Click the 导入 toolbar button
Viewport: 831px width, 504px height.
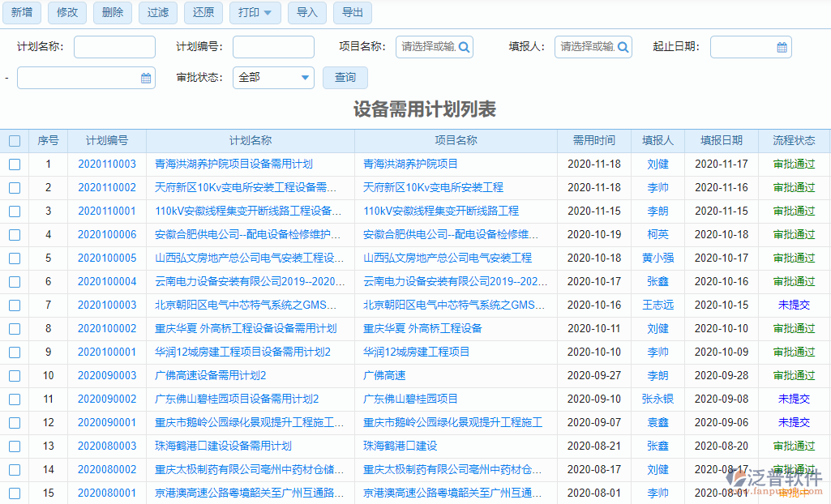tap(306, 13)
